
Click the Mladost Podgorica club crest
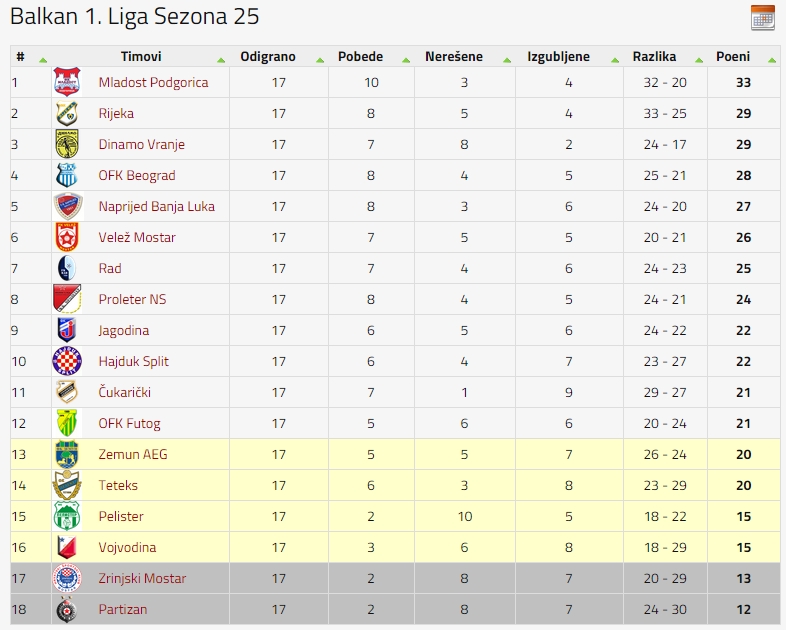[x=67, y=82]
